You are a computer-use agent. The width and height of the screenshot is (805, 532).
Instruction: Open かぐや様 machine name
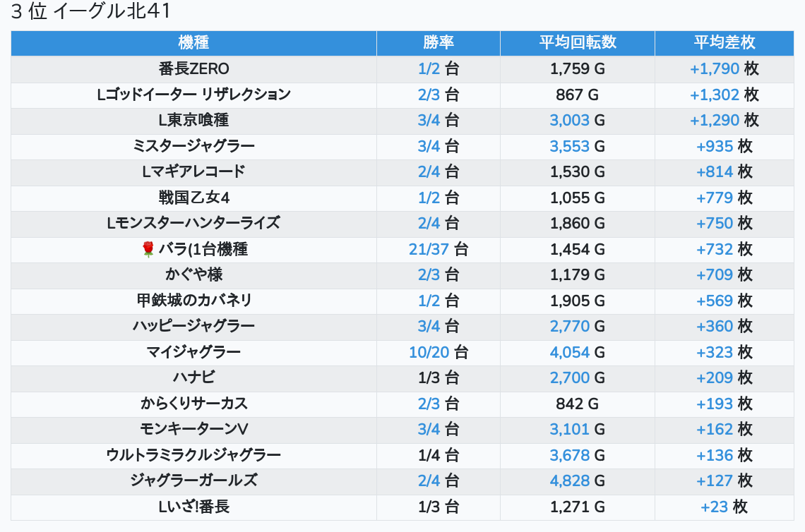[x=193, y=274]
